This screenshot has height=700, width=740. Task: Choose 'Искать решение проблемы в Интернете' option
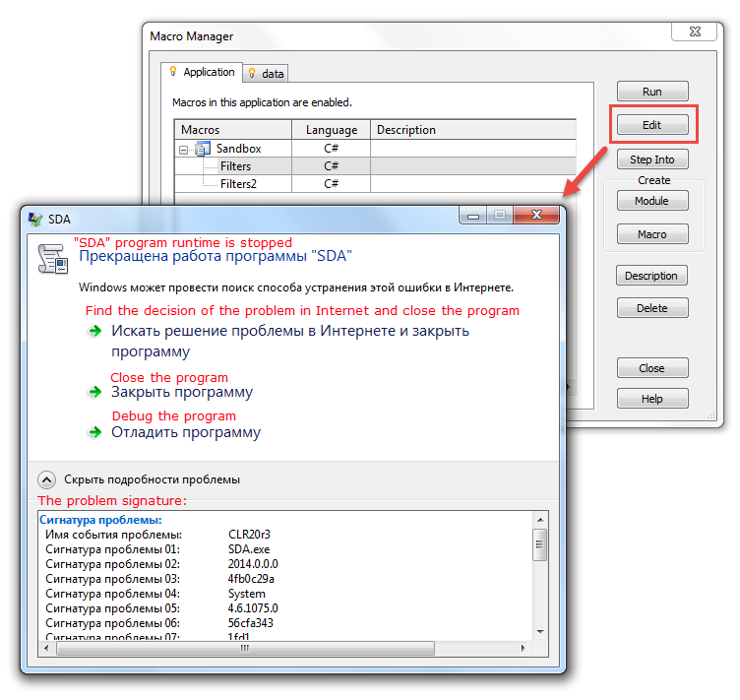(290, 342)
